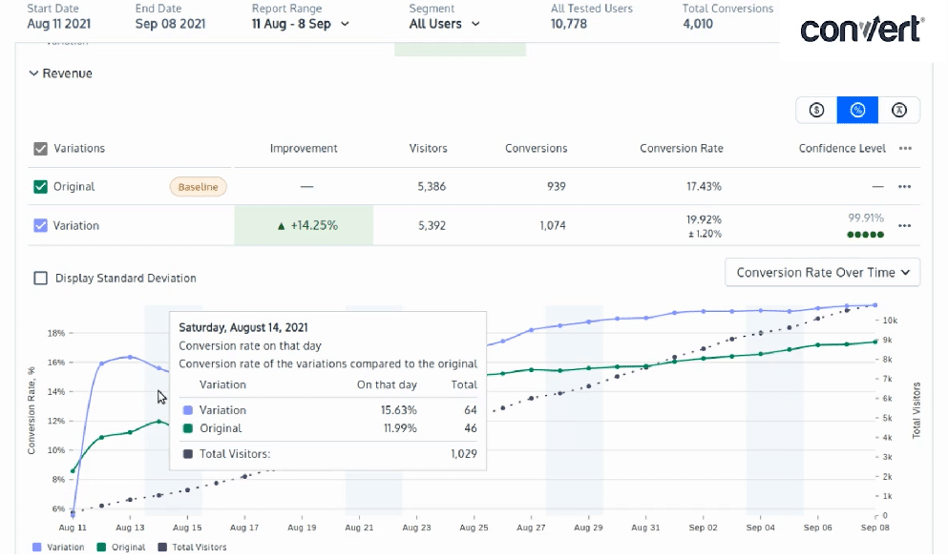The height and width of the screenshot is (560, 948).
Task: Select the percentage metrics view icon
Action: click(x=857, y=110)
